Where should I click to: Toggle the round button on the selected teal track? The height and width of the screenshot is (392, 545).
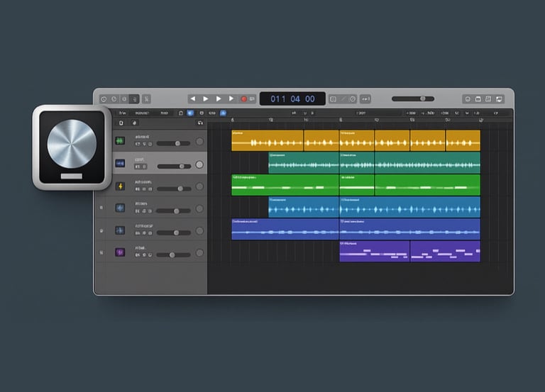199,164
